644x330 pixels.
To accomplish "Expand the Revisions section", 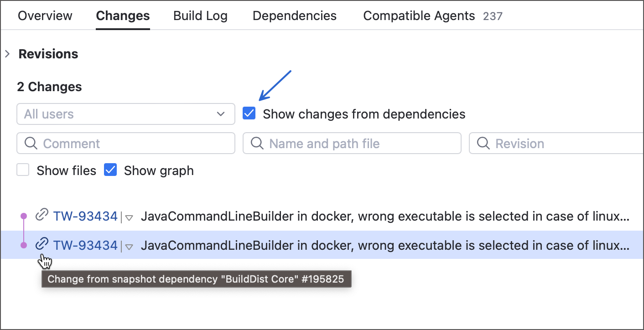I will tap(7, 53).
